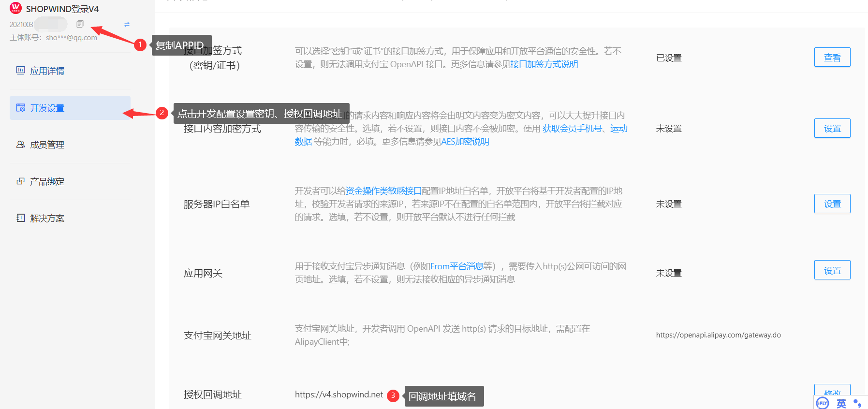868x409 pixels.
Task: Open the 资金操作类敏感接口 link
Action: 383,191
